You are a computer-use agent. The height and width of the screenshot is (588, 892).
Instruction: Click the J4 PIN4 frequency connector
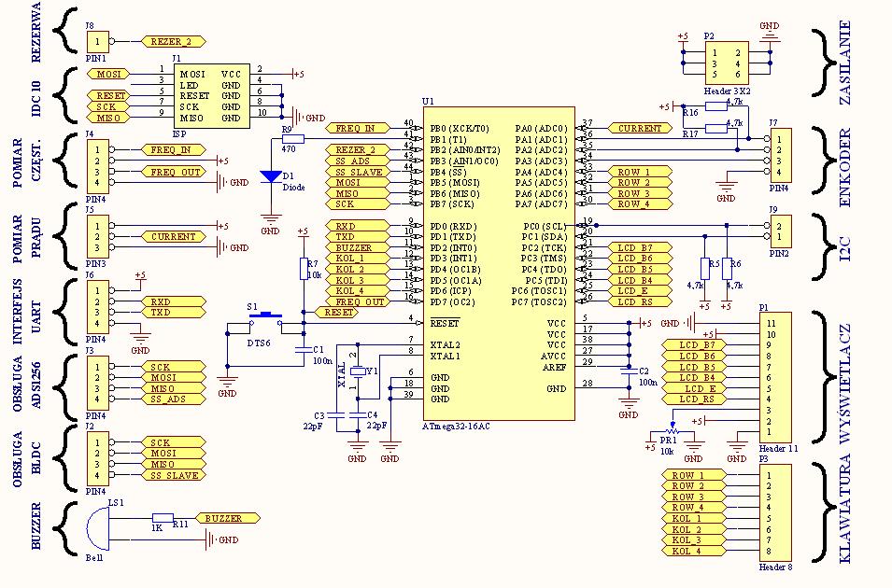[x=98, y=166]
